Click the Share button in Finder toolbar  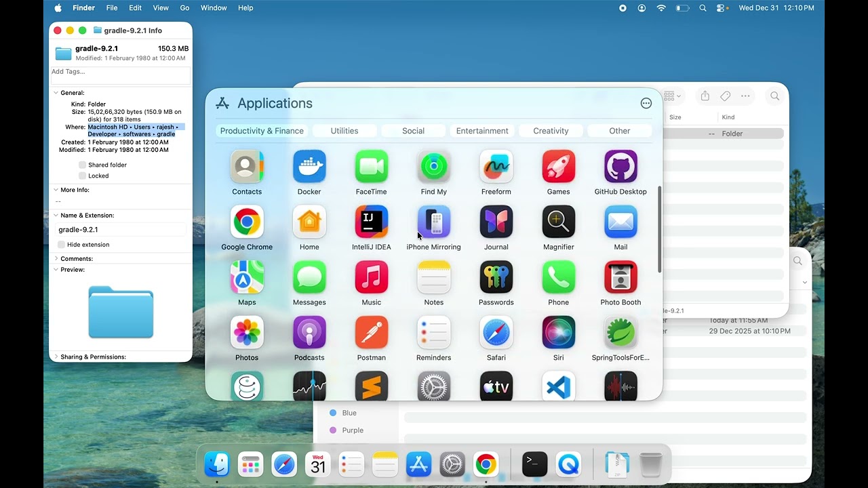click(705, 96)
